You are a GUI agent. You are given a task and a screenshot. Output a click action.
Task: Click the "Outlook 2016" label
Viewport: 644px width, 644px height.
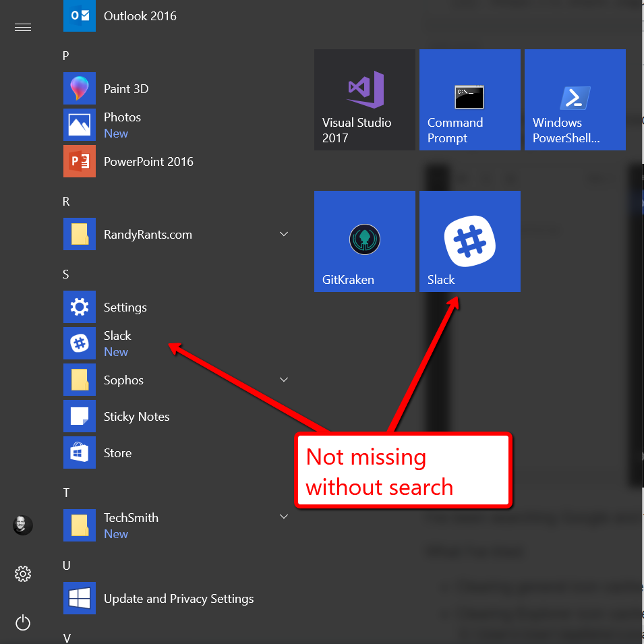(x=140, y=16)
